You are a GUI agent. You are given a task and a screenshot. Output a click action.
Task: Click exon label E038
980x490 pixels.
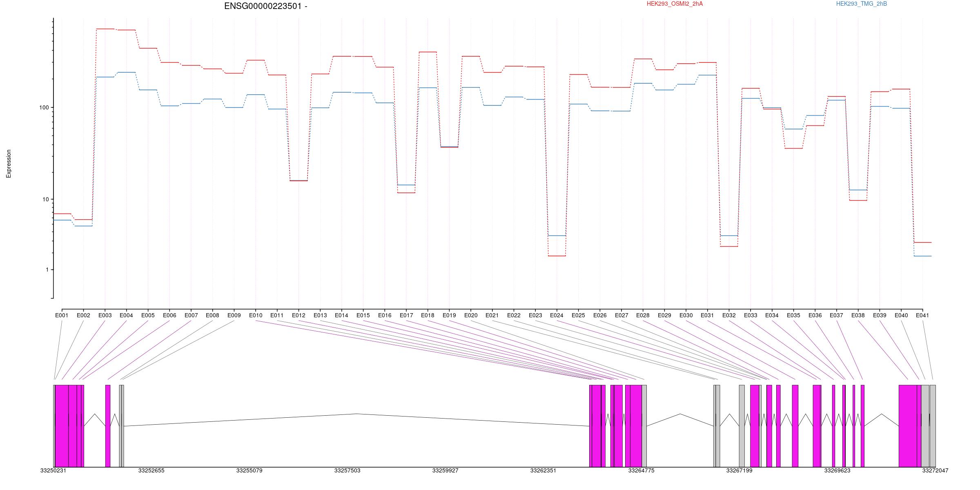[x=858, y=315]
